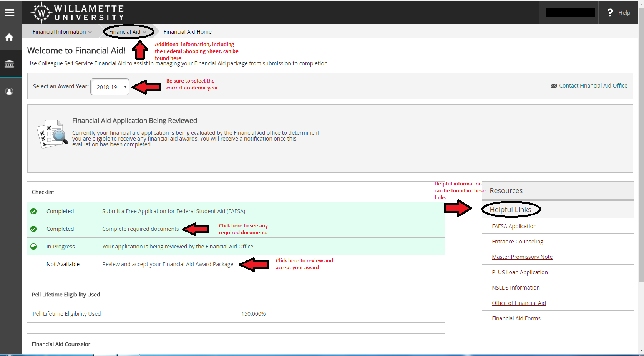The width and height of the screenshot is (644, 356).
Task: Click the Completed status in the required documents row
Action: [60, 229]
